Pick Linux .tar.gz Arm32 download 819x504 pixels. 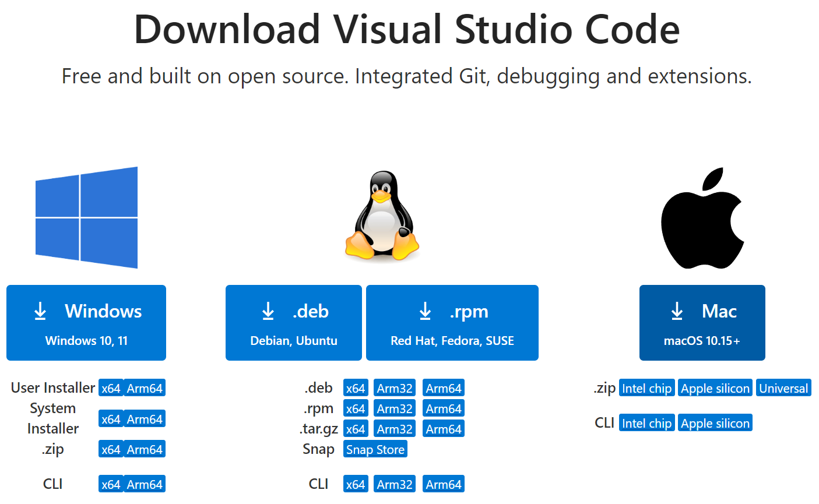click(395, 429)
